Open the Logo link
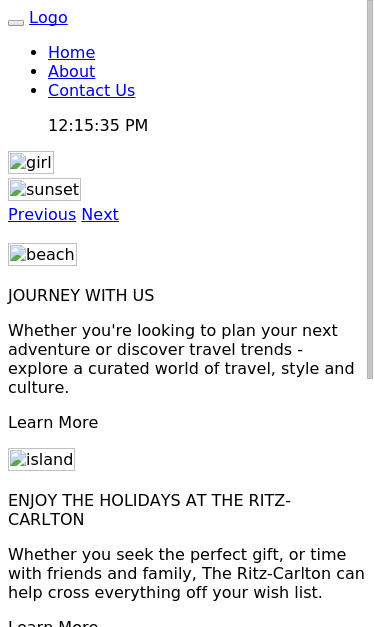375x627 pixels. point(48,18)
